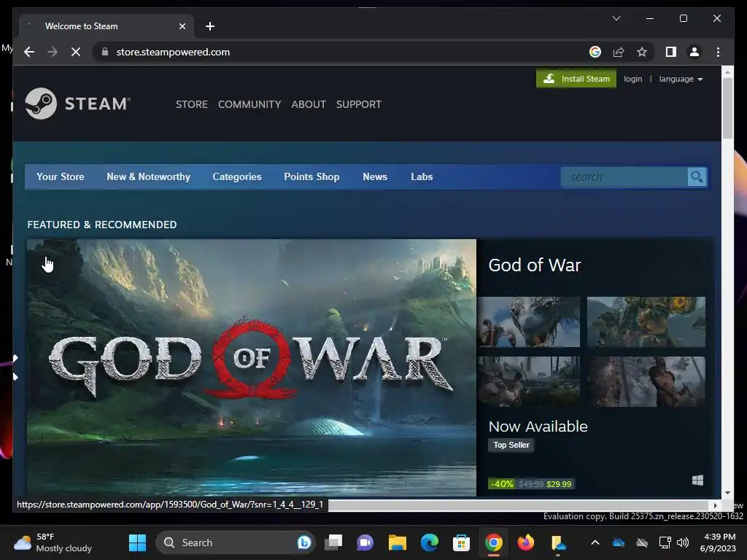
Task: Open the Labs tab
Action: tap(422, 176)
